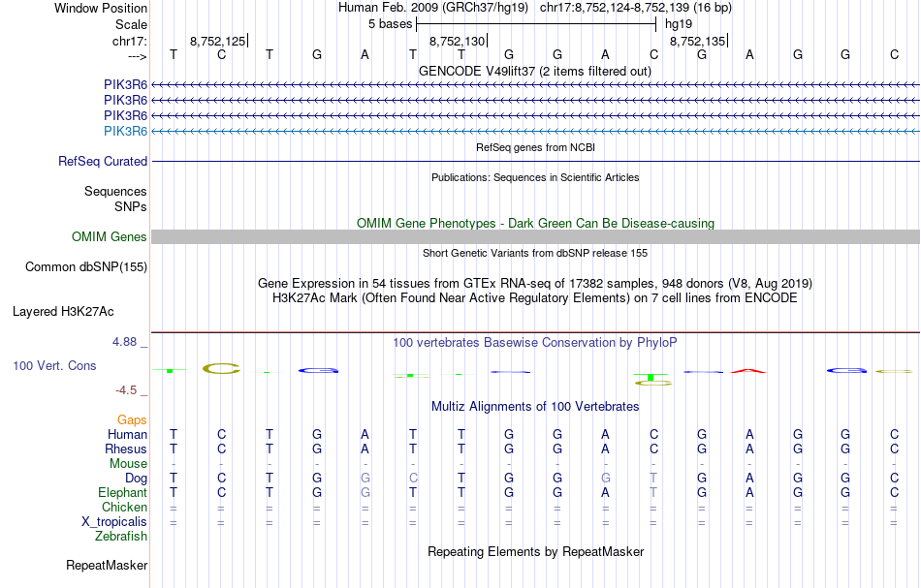Click RefSeq genes from NCBI title
This screenshot has height=588, width=921.
(535, 147)
